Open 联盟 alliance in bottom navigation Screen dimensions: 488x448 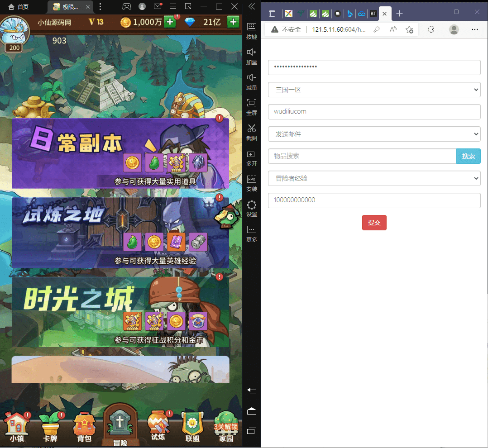pyautogui.click(x=192, y=427)
